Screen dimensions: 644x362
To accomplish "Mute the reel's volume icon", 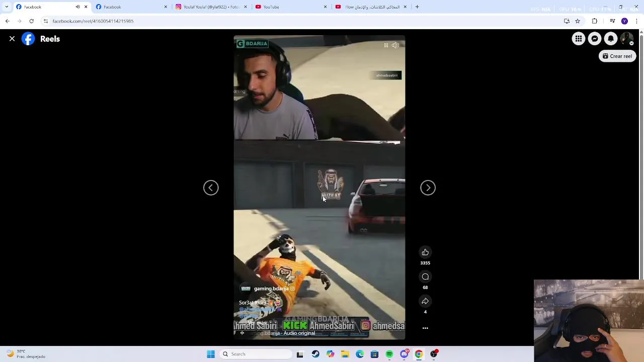I will pyautogui.click(x=395, y=45).
